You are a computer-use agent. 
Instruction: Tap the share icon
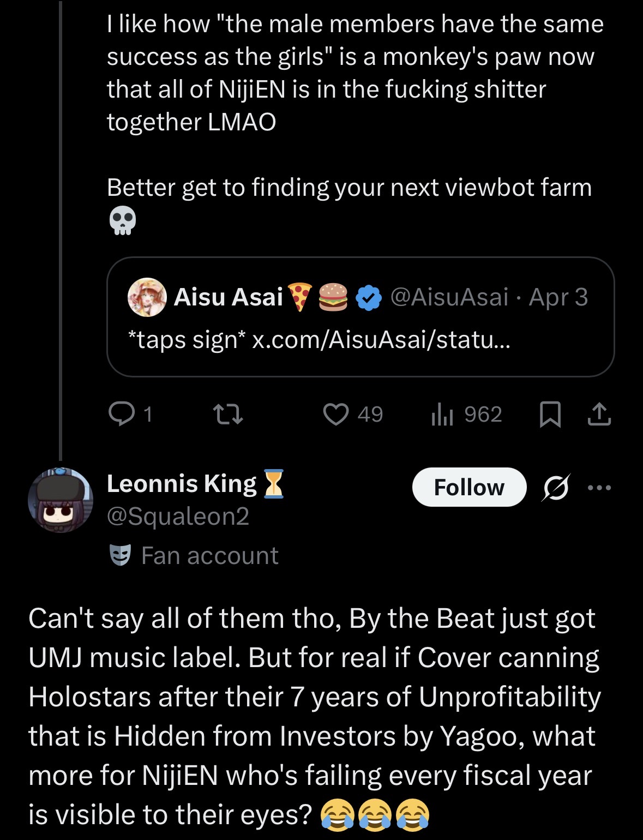pos(599,414)
